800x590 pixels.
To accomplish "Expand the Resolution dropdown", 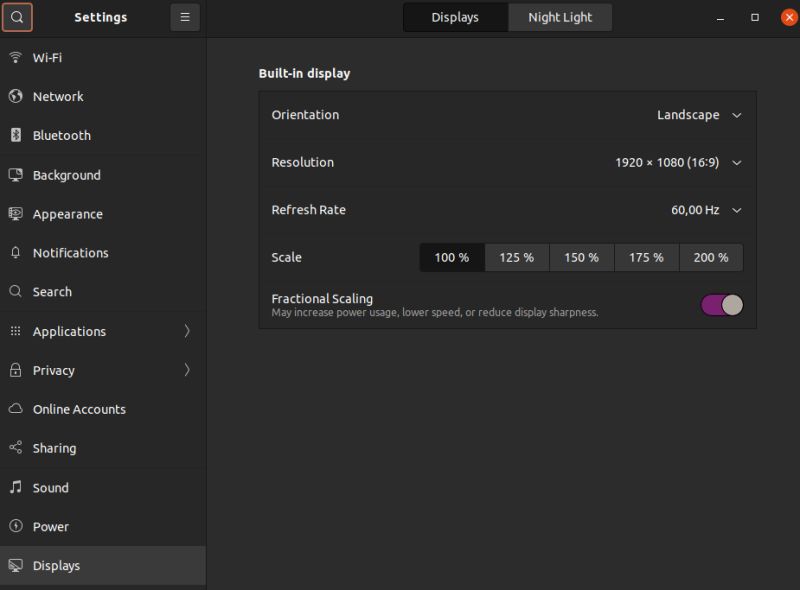I will click(x=675, y=162).
